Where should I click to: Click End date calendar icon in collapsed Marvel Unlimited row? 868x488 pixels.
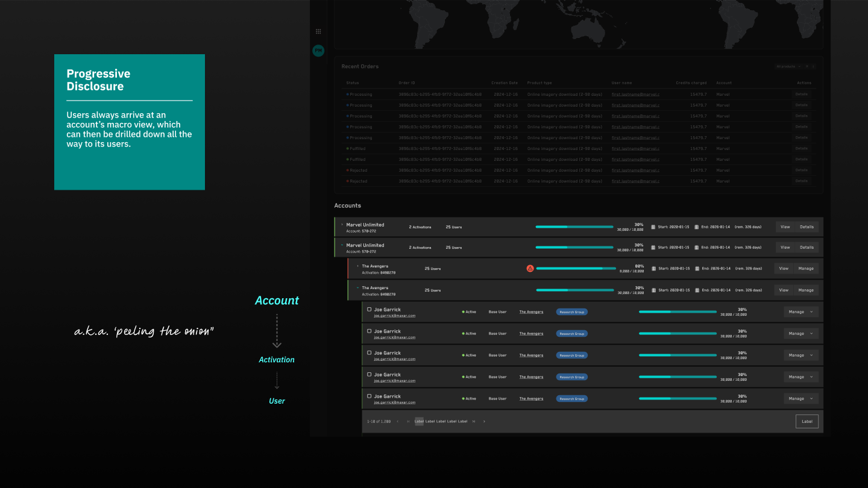(x=697, y=227)
